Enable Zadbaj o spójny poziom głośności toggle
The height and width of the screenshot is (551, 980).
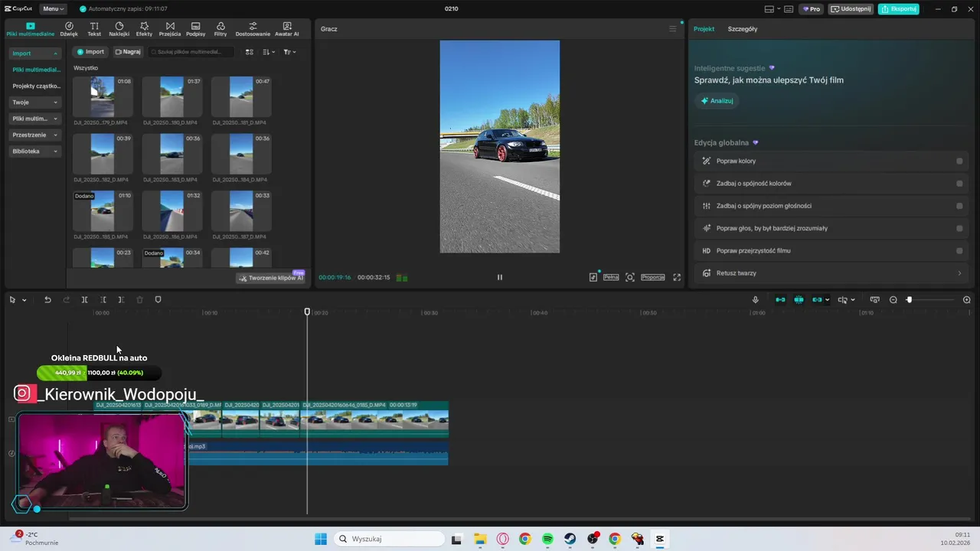[959, 206]
